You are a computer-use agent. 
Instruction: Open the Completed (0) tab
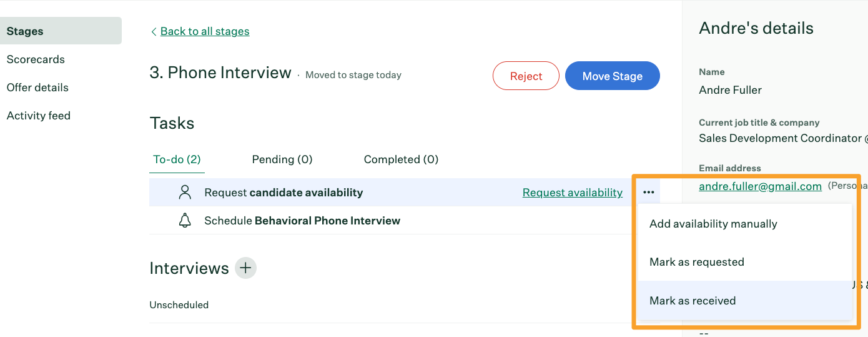click(401, 159)
